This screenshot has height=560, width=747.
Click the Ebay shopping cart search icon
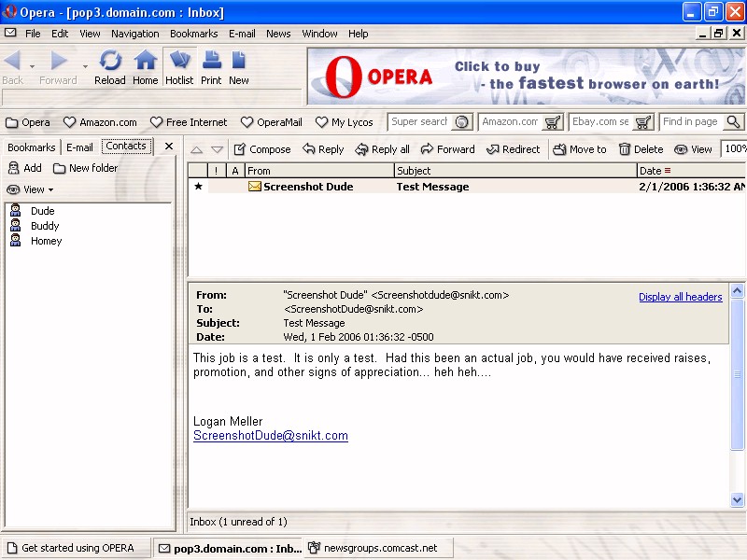coord(643,122)
